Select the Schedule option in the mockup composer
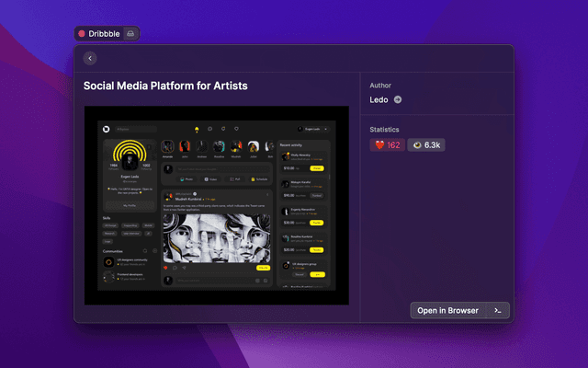The width and height of the screenshot is (588, 368). (259, 178)
